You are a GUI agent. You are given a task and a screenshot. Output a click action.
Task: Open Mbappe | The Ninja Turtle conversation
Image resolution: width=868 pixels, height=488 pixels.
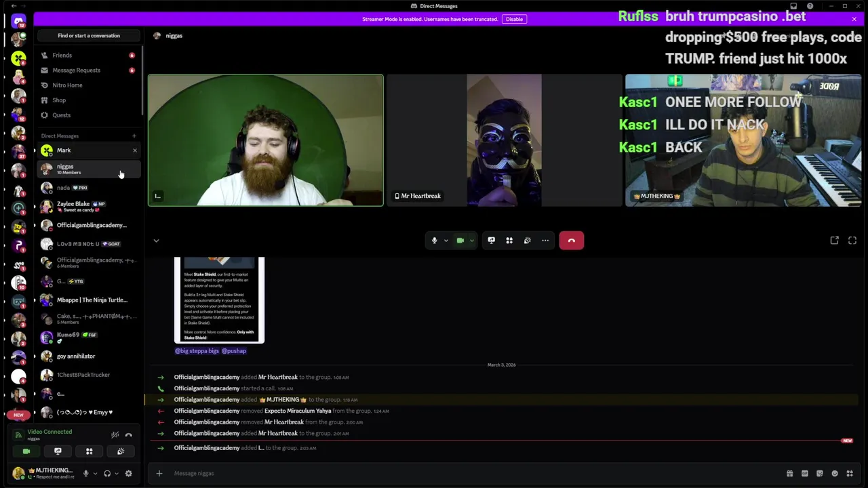[88, 300]
